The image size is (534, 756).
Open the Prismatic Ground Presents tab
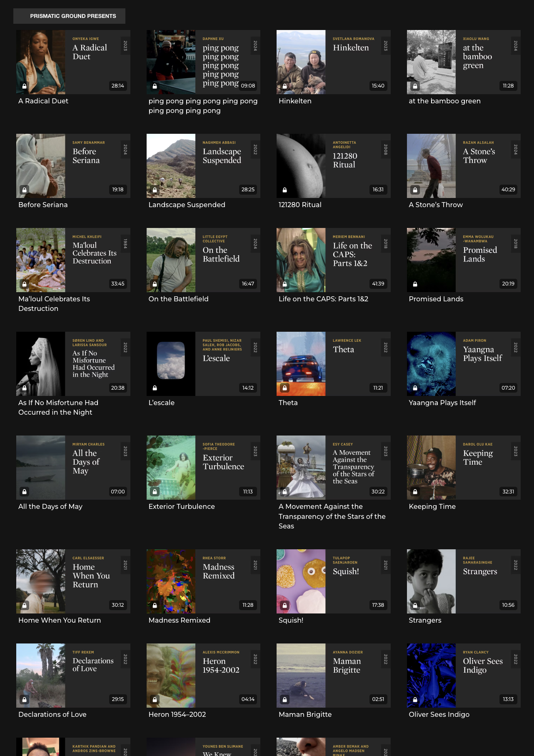click(x=69, y=16)
